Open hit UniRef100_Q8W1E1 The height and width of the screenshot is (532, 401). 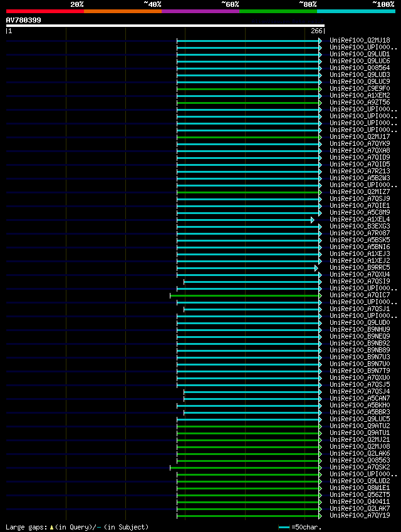pos(360,488)
